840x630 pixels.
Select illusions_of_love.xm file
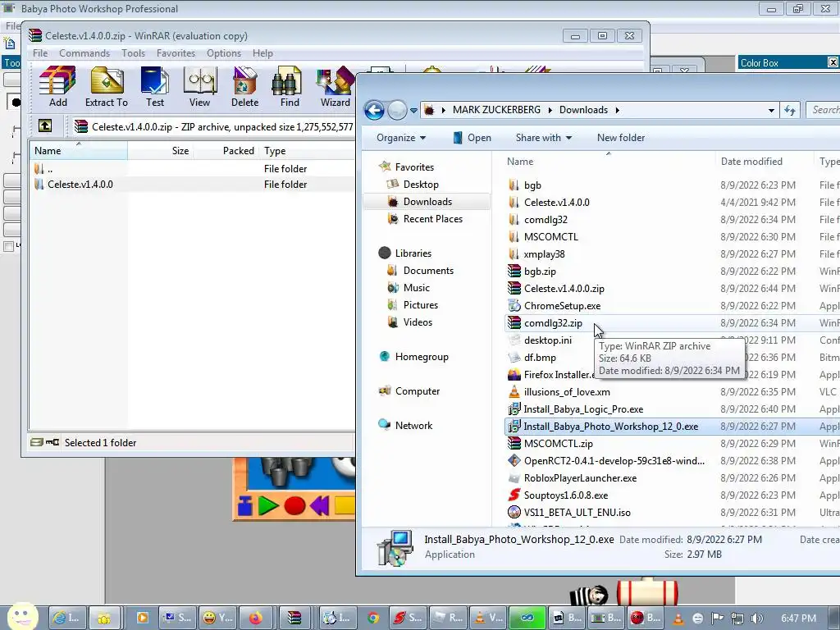(567, 392)
